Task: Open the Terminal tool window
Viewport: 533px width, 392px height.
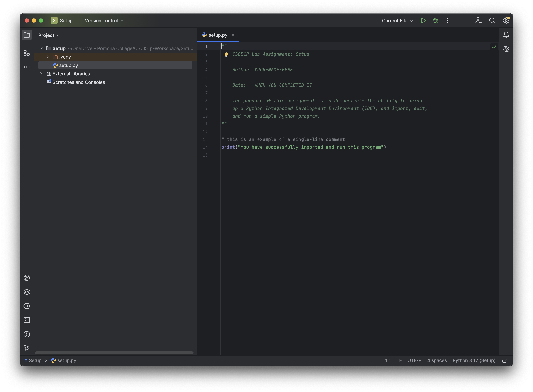Action: pyautogui.click(x=27, y=320)
